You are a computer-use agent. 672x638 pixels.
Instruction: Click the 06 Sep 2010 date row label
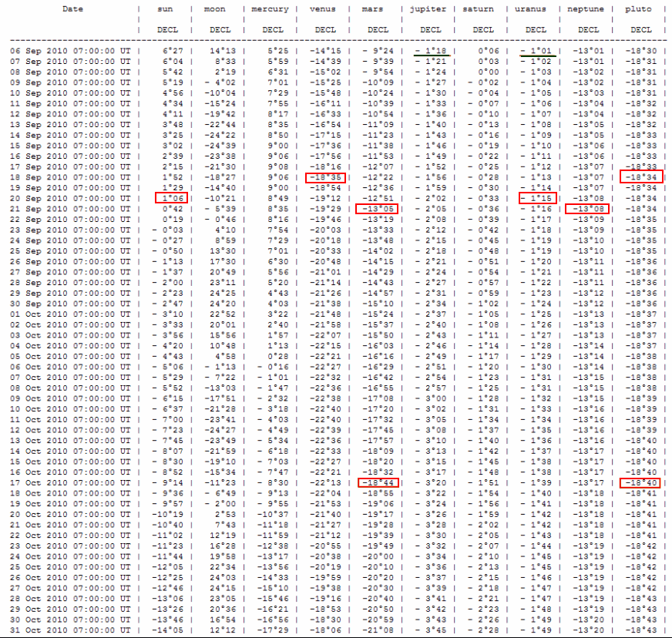click(70, 50)
